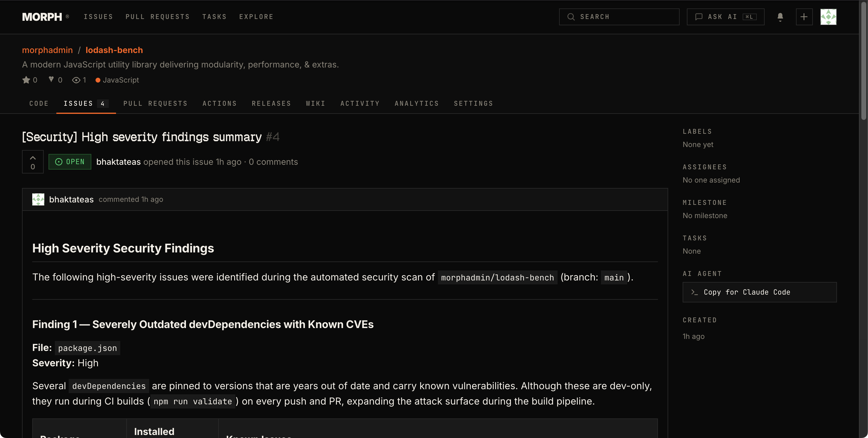Click your profile avatar in the top bar

pyautogui.click(x=829, y=17)
